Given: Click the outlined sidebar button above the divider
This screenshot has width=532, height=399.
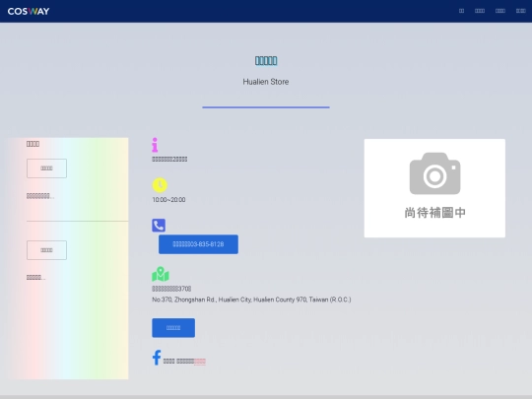Looking at the screenshot, I should (x=47, y=168).
